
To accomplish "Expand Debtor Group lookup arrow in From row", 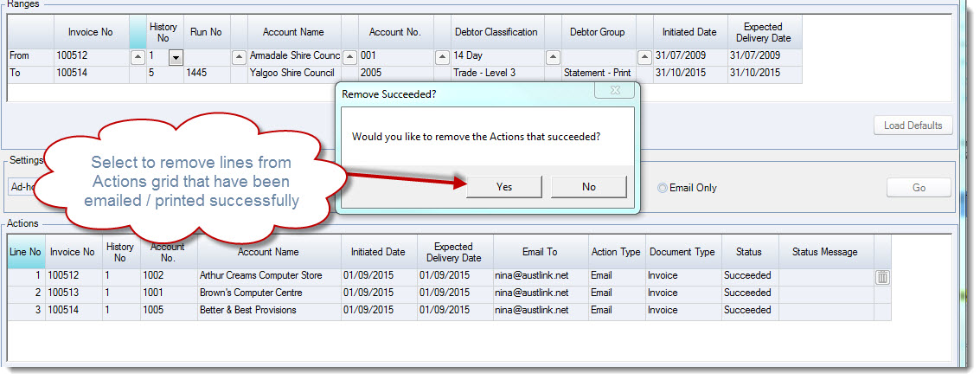I will coord(645,57).
